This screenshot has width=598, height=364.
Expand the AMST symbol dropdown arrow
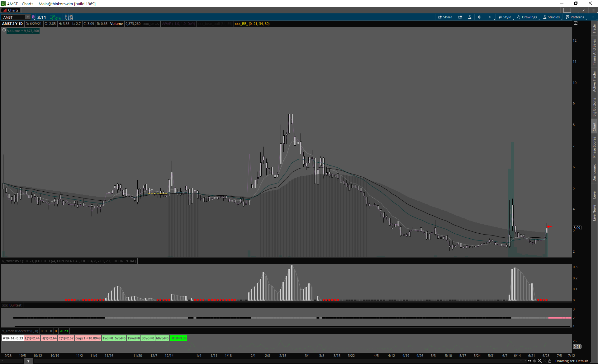click(x=28, y=17)
